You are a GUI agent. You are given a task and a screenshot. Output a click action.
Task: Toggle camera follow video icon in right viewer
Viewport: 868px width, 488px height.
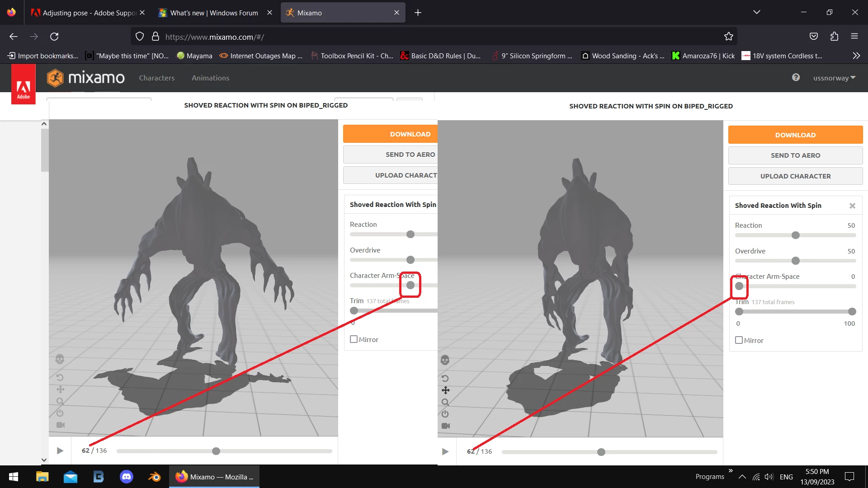tap(445, 426)
